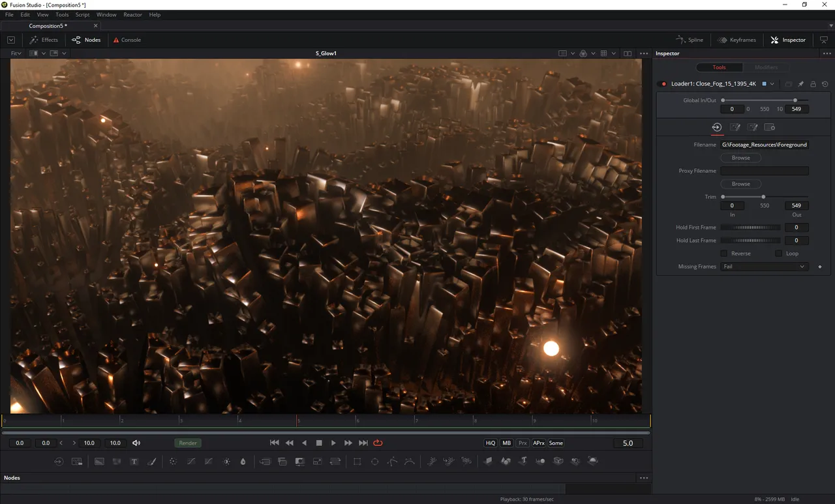
Task: Add a Loader node from the toolbar
Action: click(x=59, y=461)
